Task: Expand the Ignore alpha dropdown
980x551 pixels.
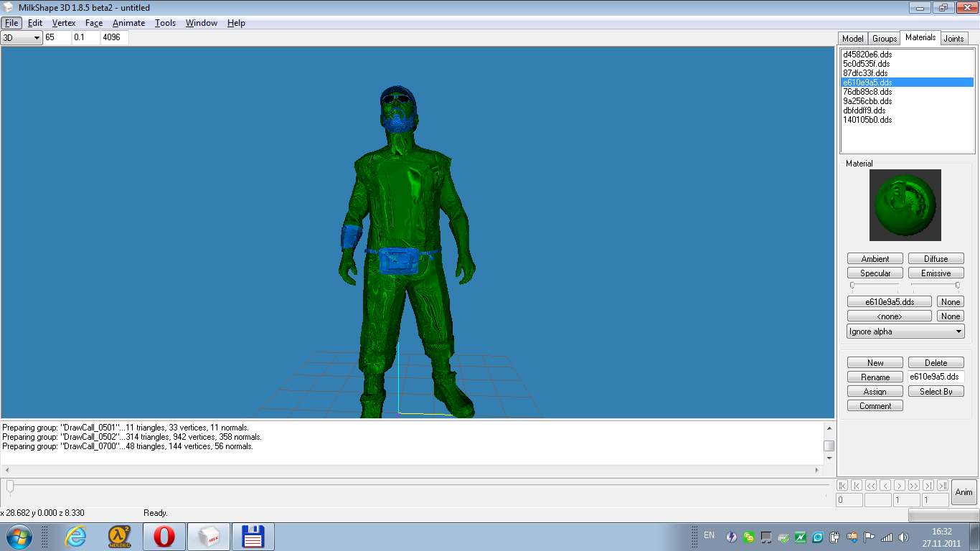Action: point(905,331)
